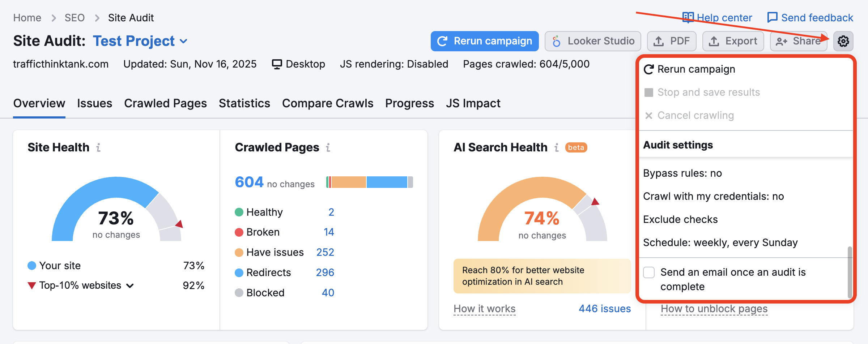Export the audit as PDF
Image resolution: width=868 pixels, height=344 pixels.
(671, 41)
